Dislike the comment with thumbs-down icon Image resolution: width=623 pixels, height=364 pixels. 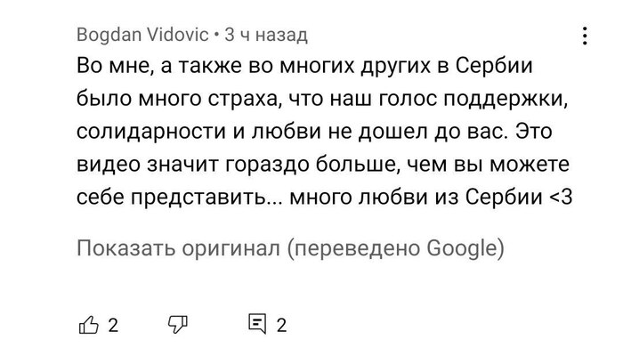pyautogui.click(x=177, y=324)
